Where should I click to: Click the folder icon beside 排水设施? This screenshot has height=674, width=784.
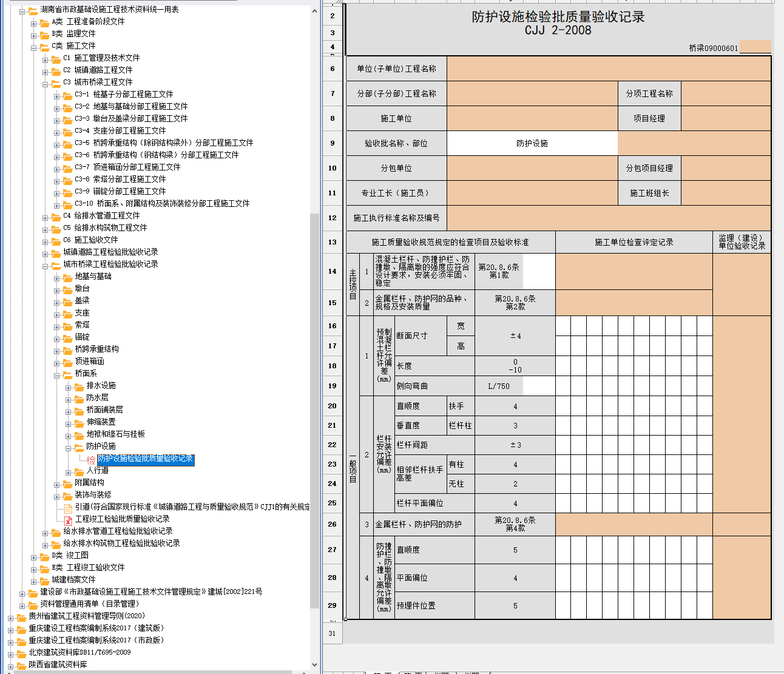coord(79,386)
